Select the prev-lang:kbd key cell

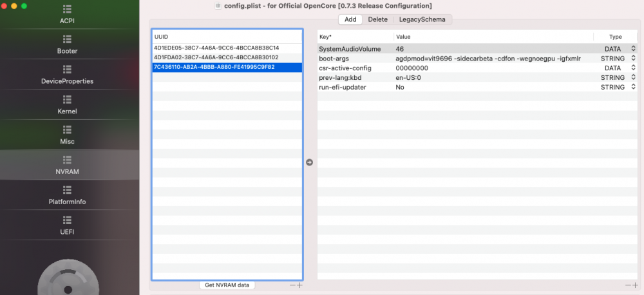click(355, 77)
